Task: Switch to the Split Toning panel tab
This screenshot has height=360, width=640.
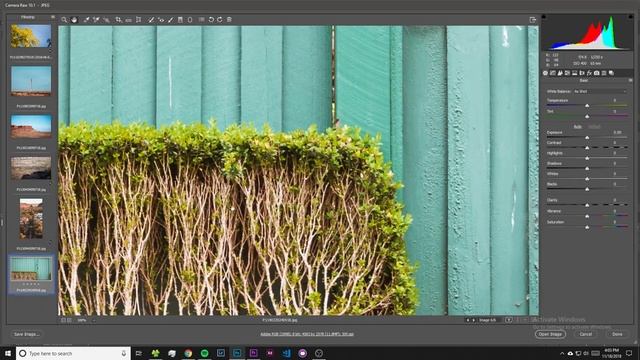Action: [575, 73]
